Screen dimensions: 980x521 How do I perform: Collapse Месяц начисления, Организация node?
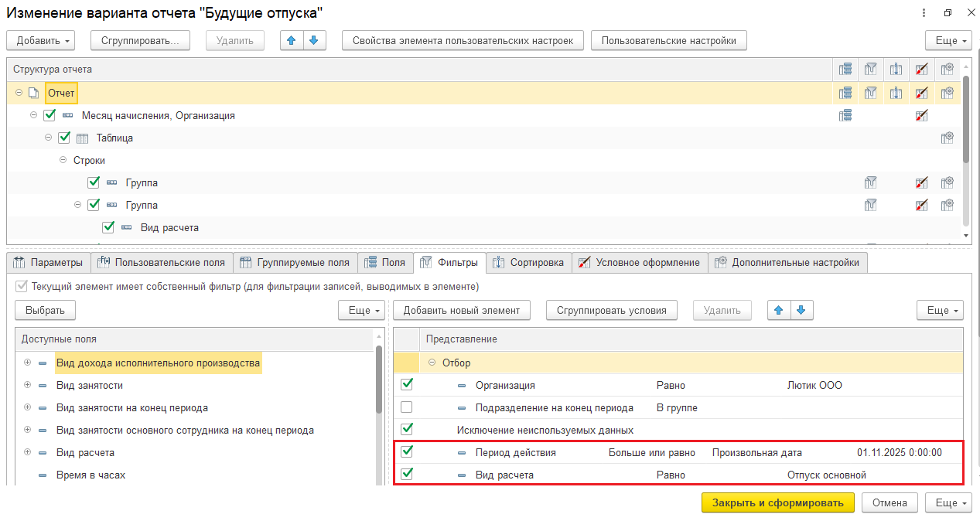click(33, 115)
